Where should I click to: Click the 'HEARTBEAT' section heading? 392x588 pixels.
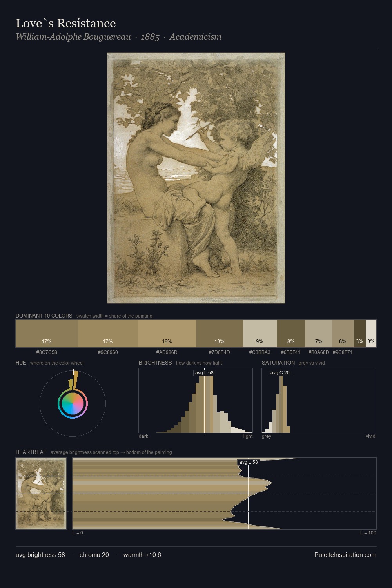point(31,452)
